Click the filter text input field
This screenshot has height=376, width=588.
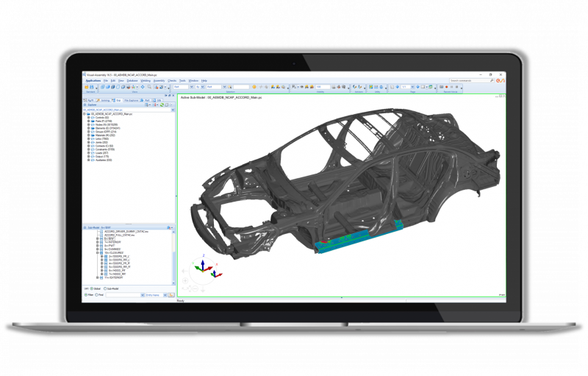pyautogui.click(x=123, y=295)
